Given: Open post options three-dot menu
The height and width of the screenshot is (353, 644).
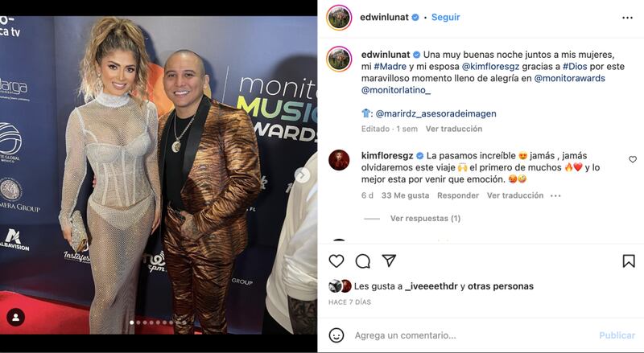Looking at the screenshot, I should [627, 18].
